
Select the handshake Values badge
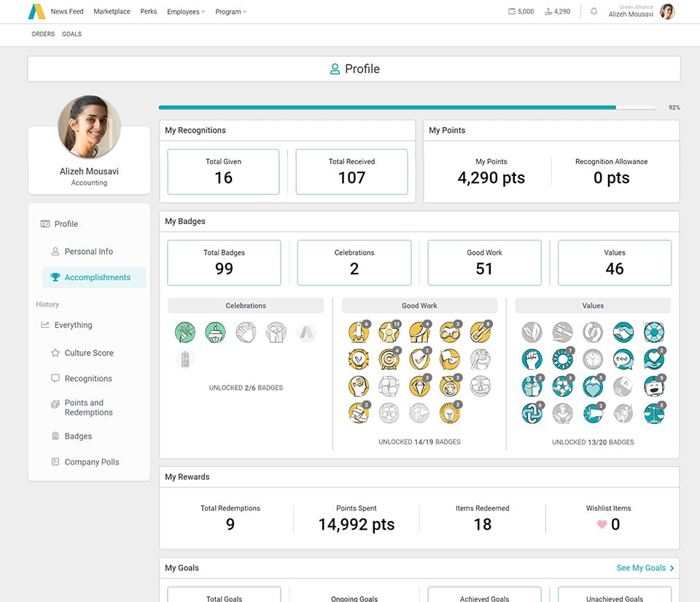click(623, 332)
